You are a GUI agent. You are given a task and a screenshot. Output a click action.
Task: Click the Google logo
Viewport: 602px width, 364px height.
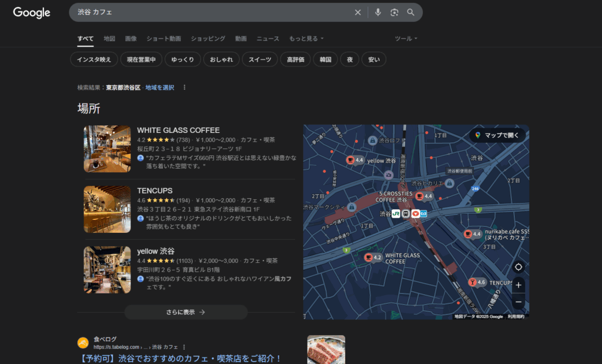pyautogui.click(x=32, y=13)
